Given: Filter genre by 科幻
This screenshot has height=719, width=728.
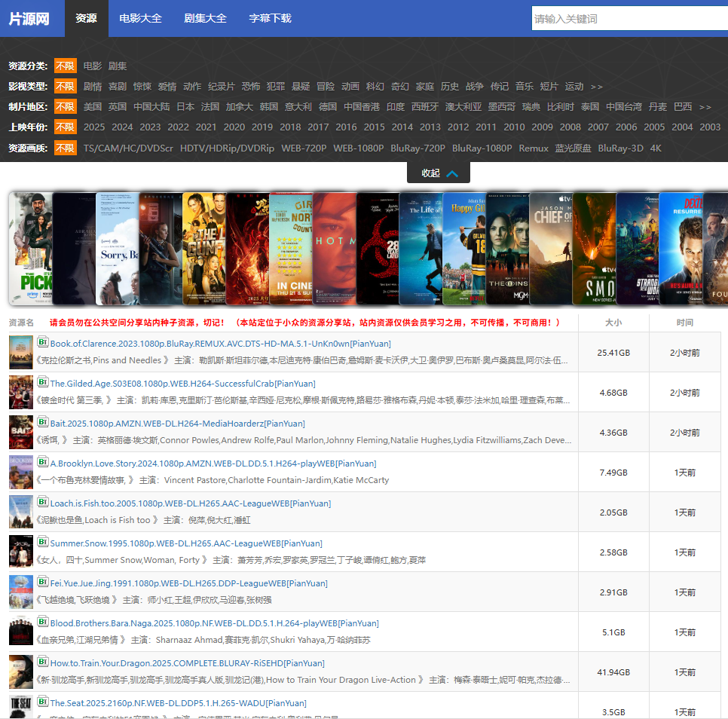Looking at the screenshot, I should [x=375, y=87].
